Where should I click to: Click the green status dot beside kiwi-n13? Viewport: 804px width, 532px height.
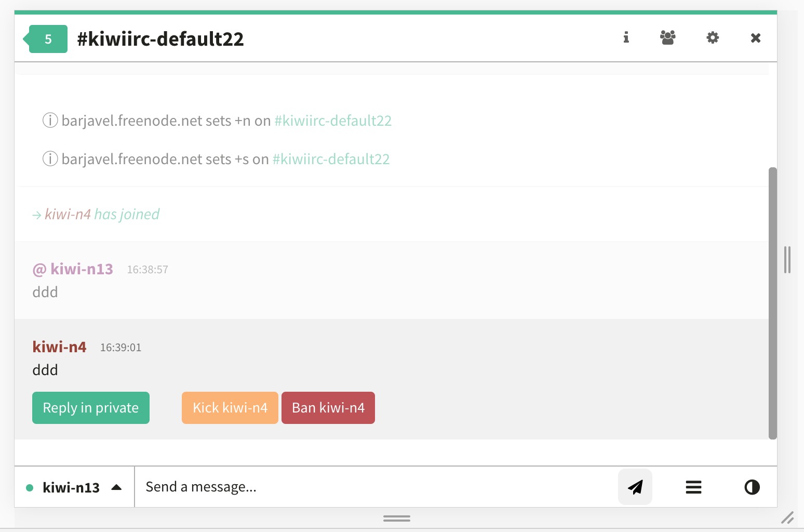pos(30,487)
